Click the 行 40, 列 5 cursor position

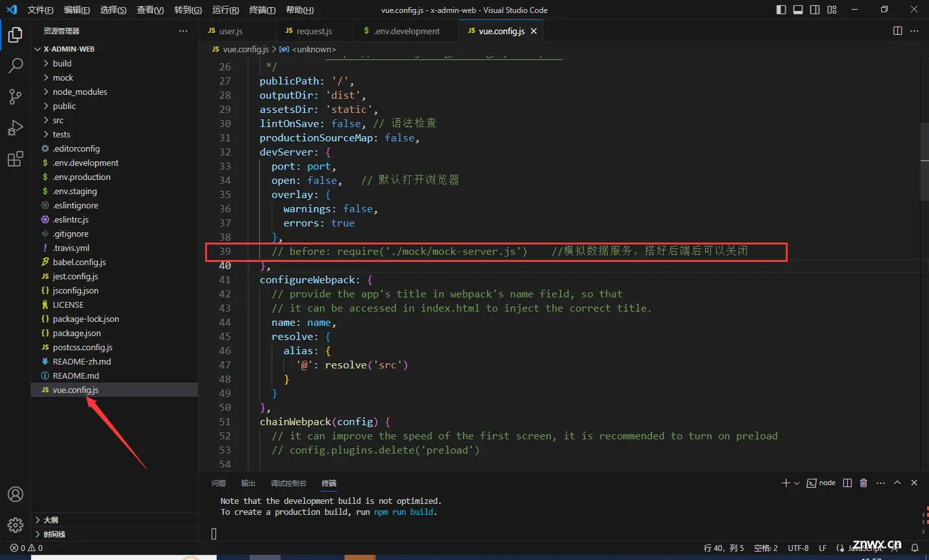point(724,548)
